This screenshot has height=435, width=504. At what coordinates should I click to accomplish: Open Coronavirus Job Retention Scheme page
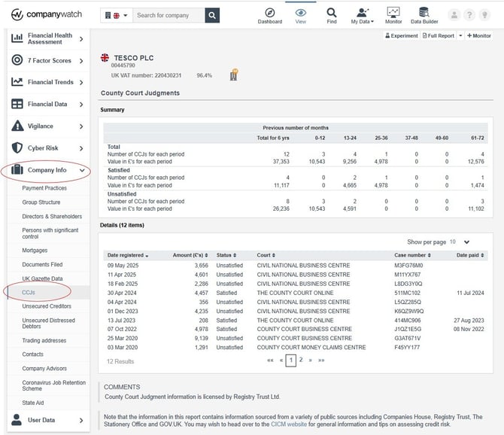(x=53, y=385)
